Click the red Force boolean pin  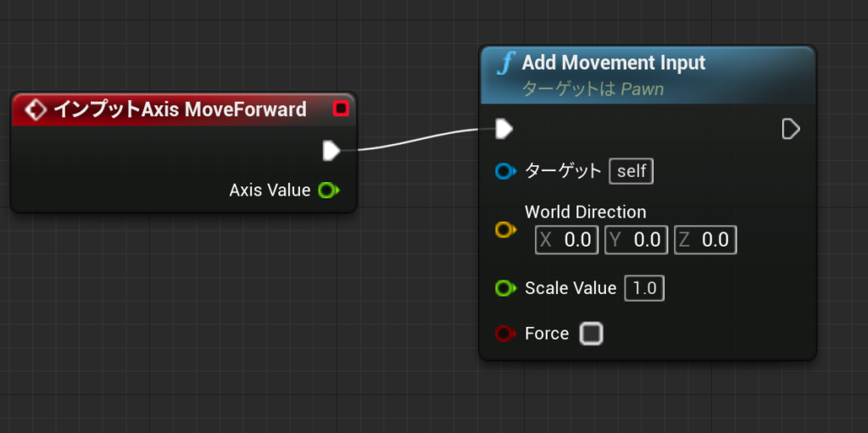click(505, 334)
